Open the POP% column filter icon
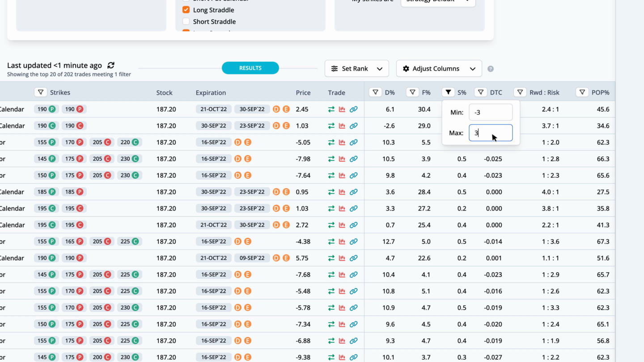644x362 pixels. click(582, 93)
